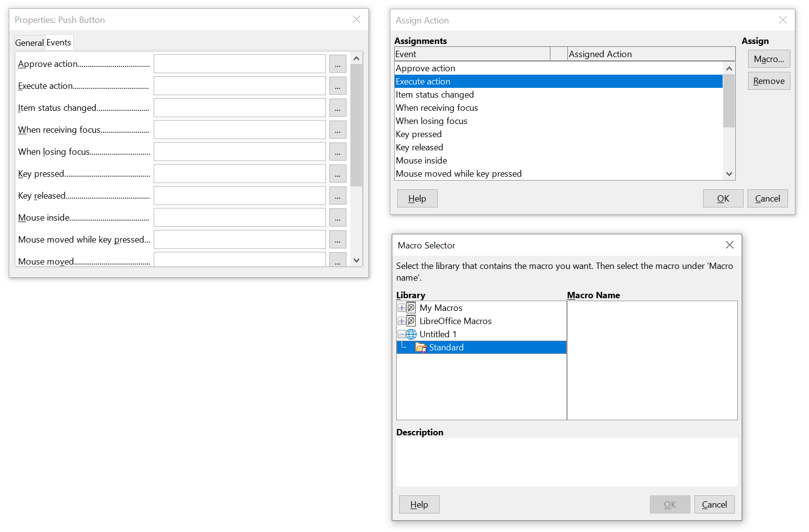The width and height of the screenshot is (809, 532).
Task: Switch to the Events tab in Properties
Action: click(59, 42)
